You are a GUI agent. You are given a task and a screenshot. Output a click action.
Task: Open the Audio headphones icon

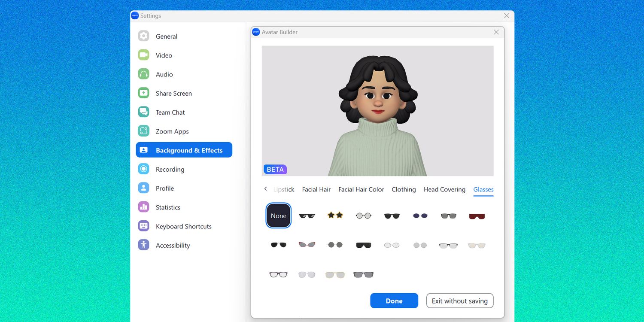pos(143,74)
